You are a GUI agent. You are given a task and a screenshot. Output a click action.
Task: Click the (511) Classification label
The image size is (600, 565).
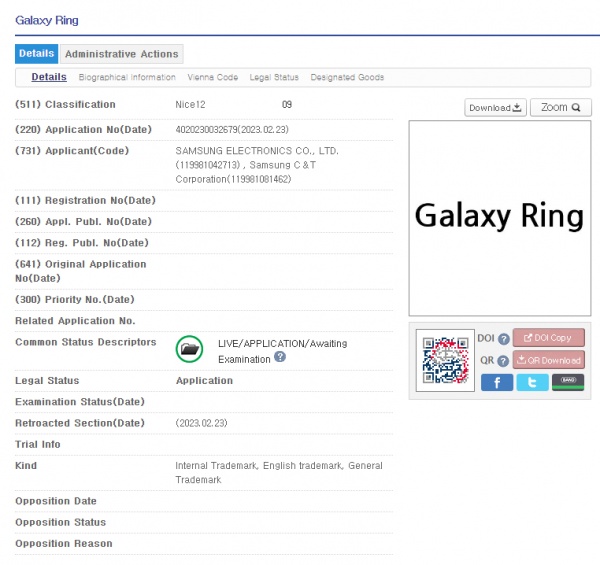pos(65,104)
